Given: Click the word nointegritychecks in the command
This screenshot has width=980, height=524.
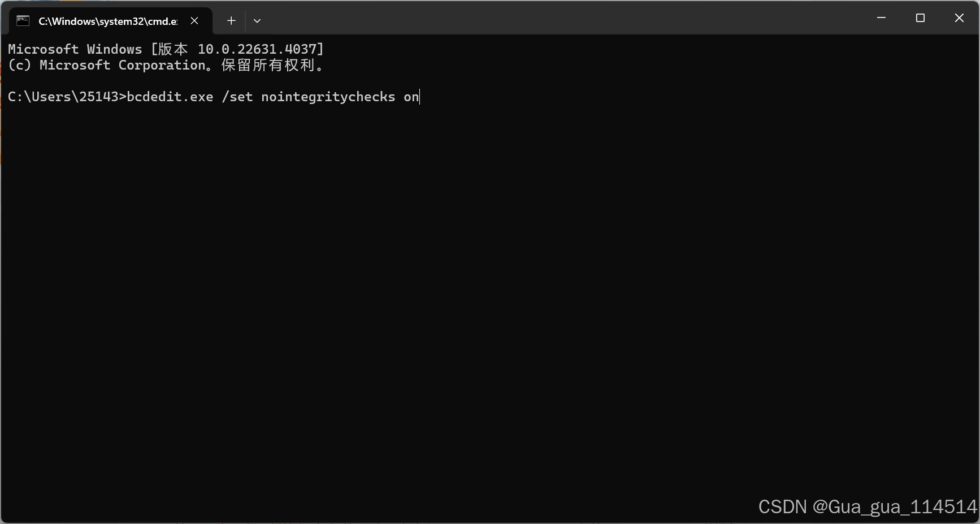Looking at the screenshot, I should (x=328, y=97).
